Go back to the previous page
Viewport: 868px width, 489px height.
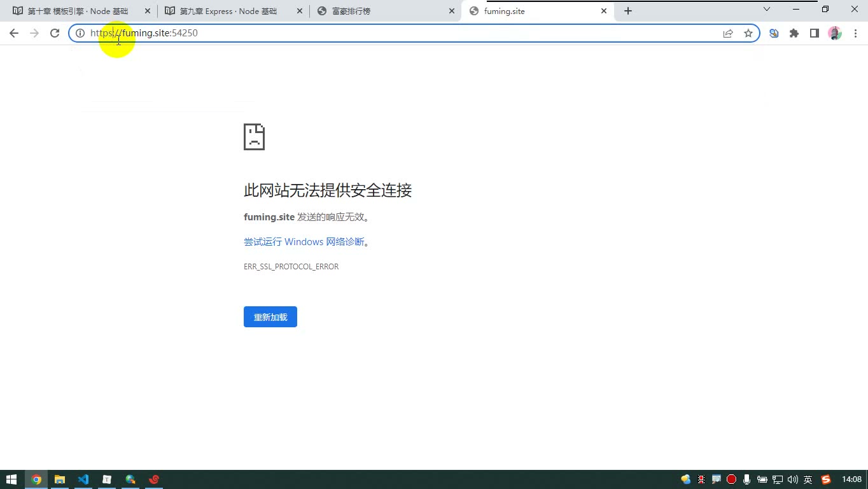[14, 33]
